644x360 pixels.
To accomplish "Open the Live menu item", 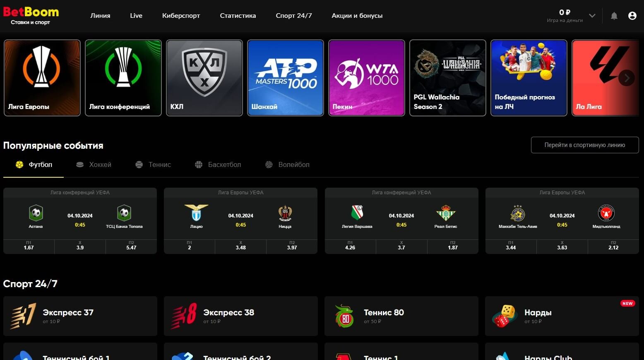I will tap(136, 16).
